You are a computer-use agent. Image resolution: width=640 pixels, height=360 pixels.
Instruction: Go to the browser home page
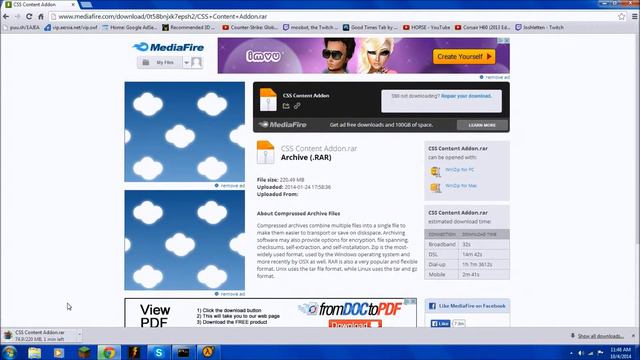click(41, 17)
